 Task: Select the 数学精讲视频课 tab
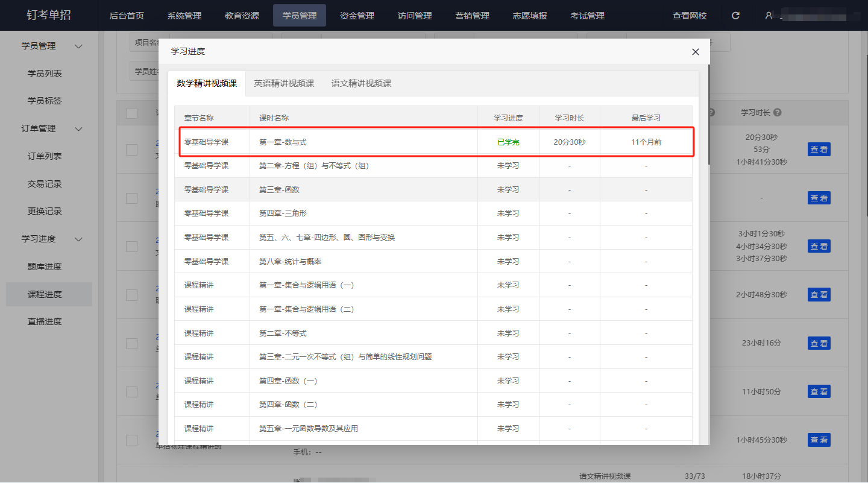(207, 83)
